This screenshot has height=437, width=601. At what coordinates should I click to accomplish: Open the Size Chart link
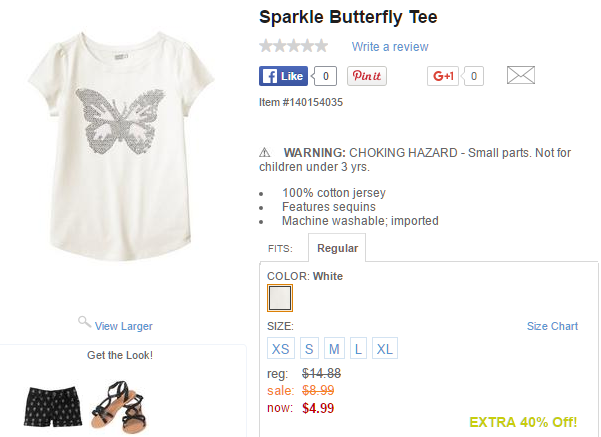[552, 326]
